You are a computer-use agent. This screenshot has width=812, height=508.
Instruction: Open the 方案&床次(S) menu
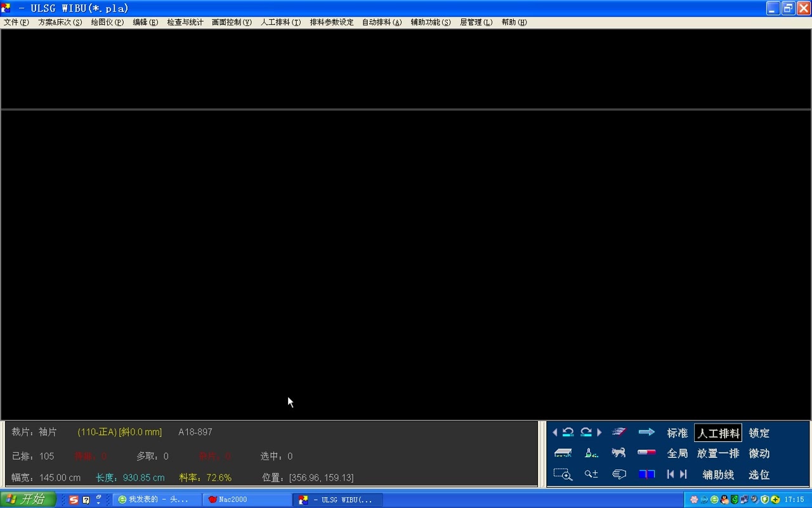[60, 22]
